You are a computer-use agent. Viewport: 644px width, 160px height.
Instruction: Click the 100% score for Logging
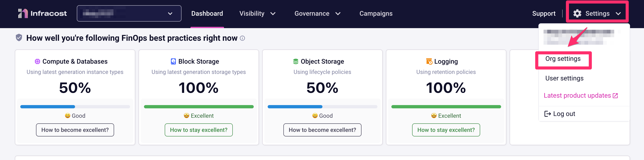[446, 88]
